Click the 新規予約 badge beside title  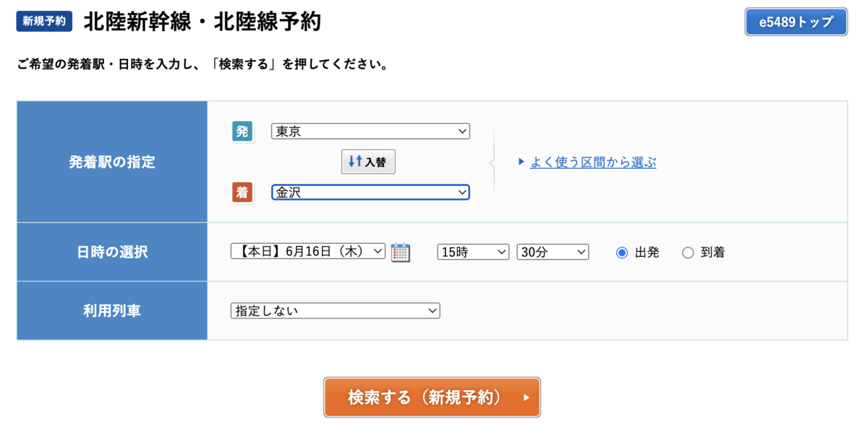pos(44,21)
